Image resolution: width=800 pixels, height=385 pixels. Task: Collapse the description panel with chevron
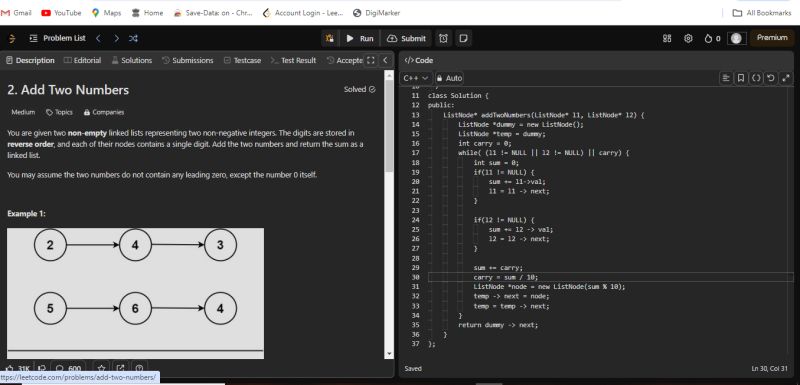pos(385,60)
